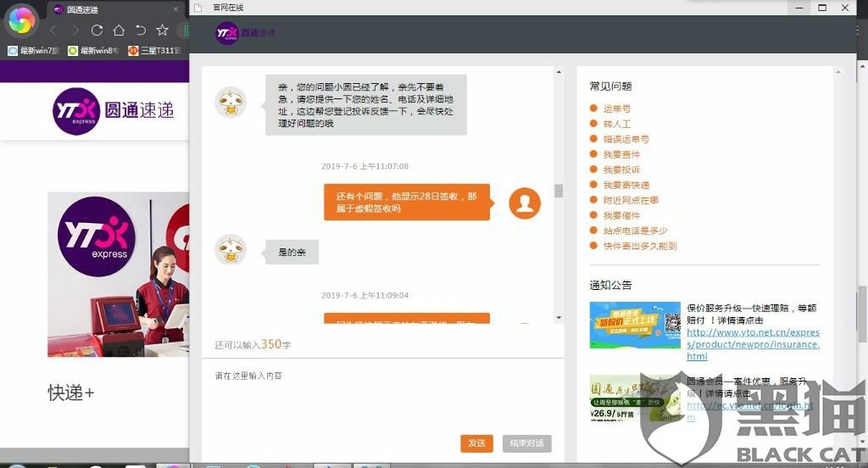The height and width of the screenshot is (468, 868).
Task: Click the right panel scrollbar up arrow
Action: tap(838, 72)
